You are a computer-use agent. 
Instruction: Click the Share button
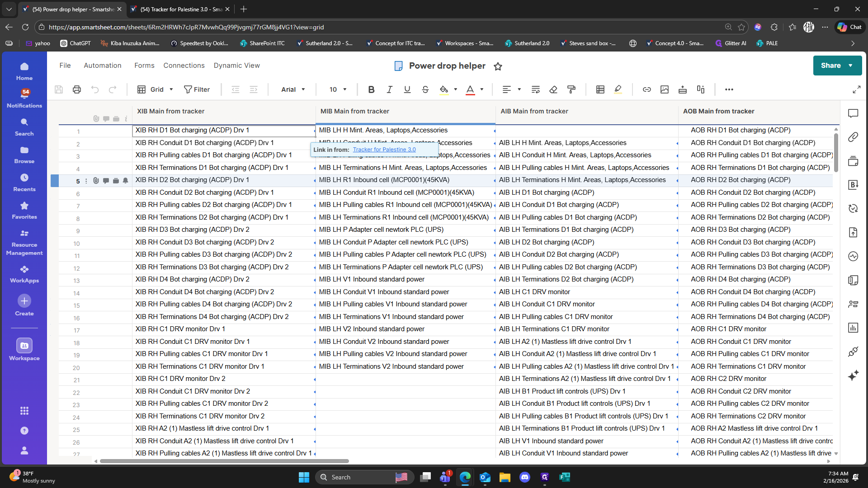[831, 66]
